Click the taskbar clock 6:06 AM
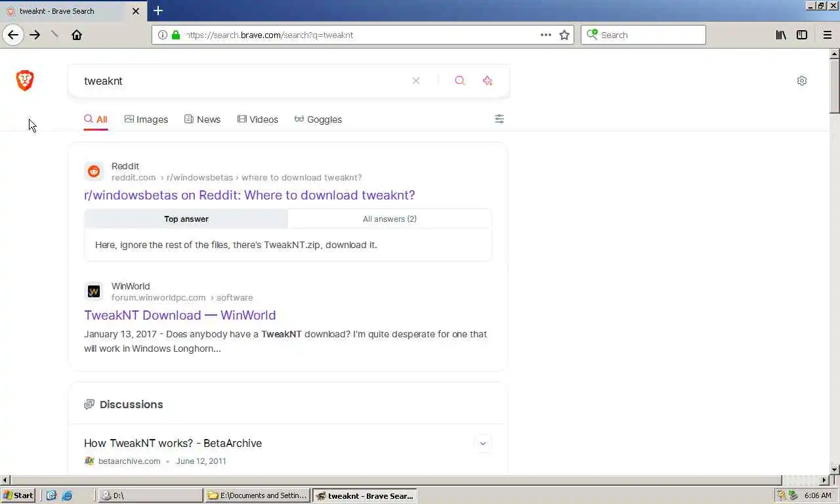 pyautogui.click(x=818, y=495)
